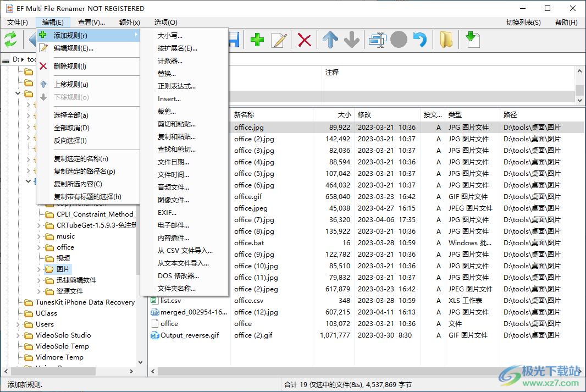Sort by the 类型 column header

point(472,115)
